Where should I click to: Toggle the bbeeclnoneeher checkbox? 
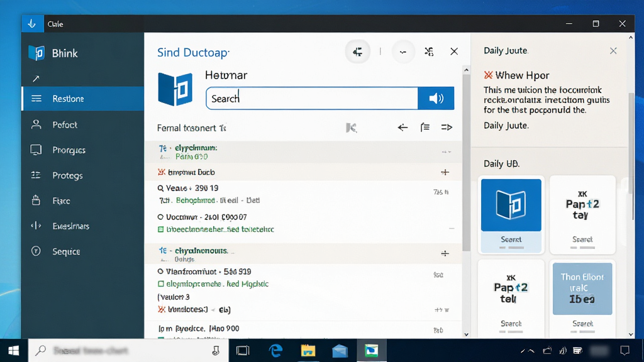pyautogui.click(x=161, y=229)
